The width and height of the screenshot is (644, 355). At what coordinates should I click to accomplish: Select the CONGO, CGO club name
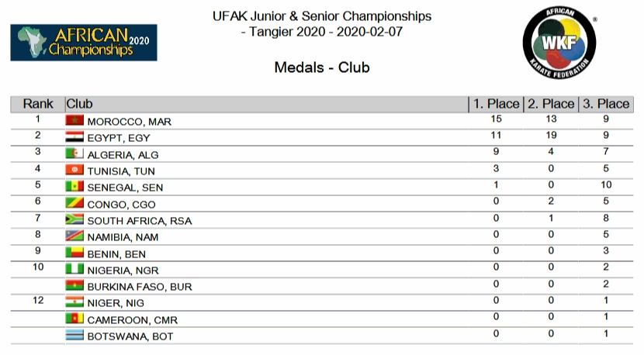[x=121, y=205]
